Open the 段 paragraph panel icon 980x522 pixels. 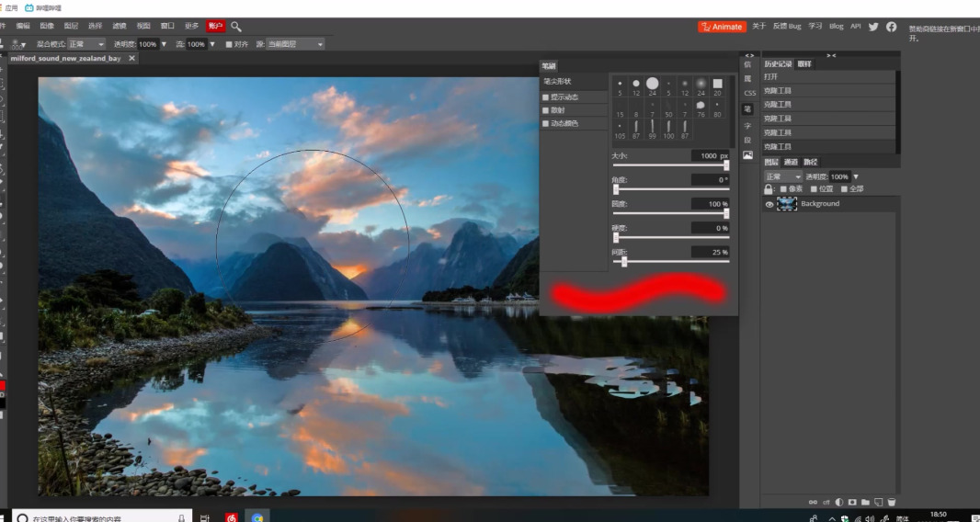[747, 141]
